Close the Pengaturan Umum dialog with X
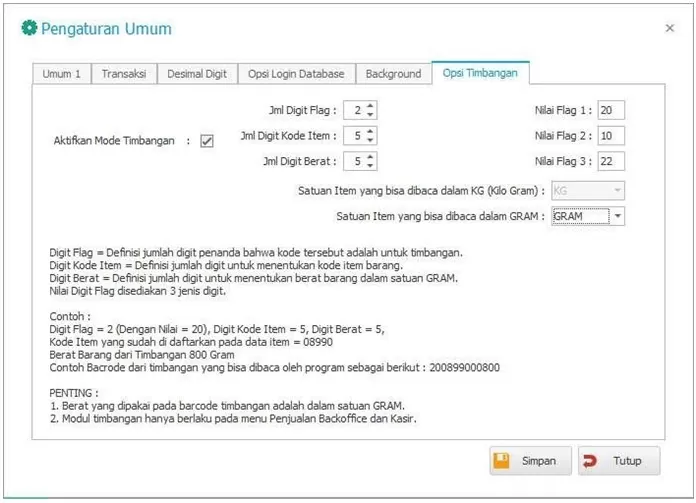The width and height of the screenshot is (696, 503). pos(669,29)
